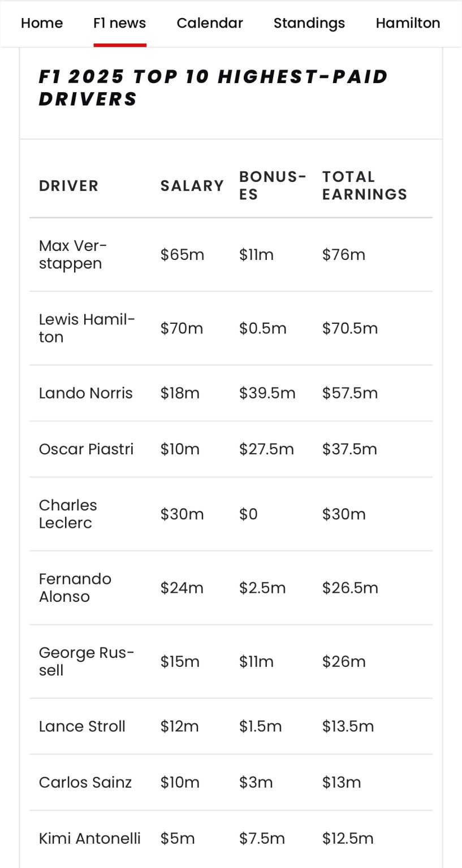Click the Bonuses column header
462x868 pixels.
(x=273, y=185)
